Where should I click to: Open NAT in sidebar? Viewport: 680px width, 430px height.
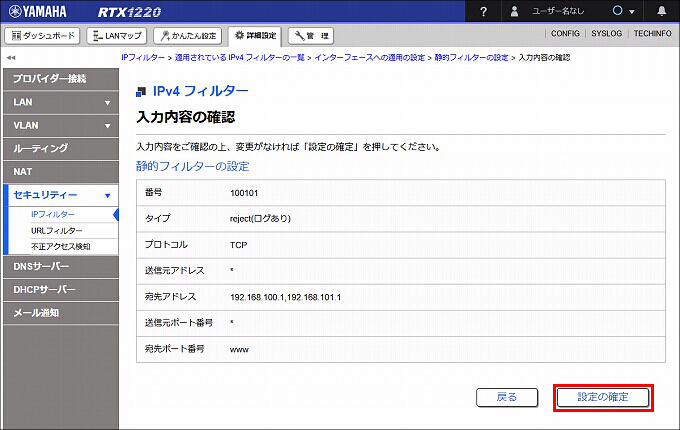[61, 172]
